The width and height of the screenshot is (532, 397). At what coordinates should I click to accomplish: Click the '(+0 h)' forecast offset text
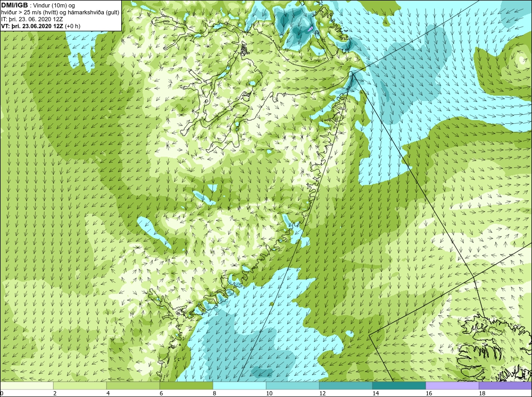(72, 26)
